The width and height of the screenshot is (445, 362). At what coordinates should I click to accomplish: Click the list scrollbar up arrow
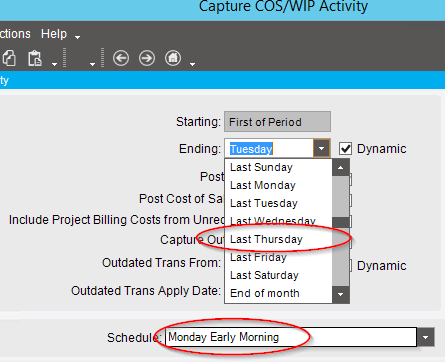pos(340,168)
